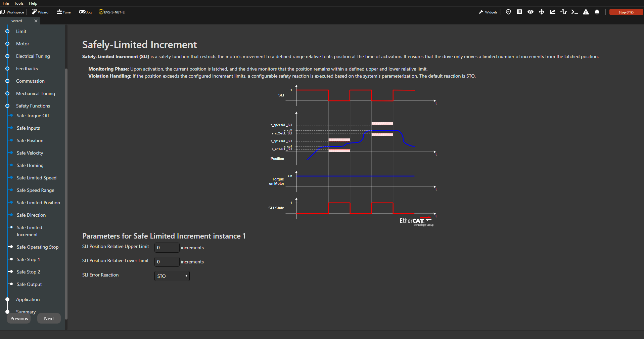Click the Next button in the wizard
The image size is (644, 339).
coord(49,319)
